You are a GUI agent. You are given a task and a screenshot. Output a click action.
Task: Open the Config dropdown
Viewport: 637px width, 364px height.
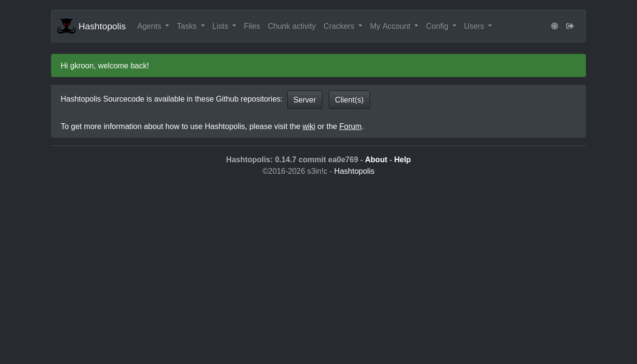441,26
